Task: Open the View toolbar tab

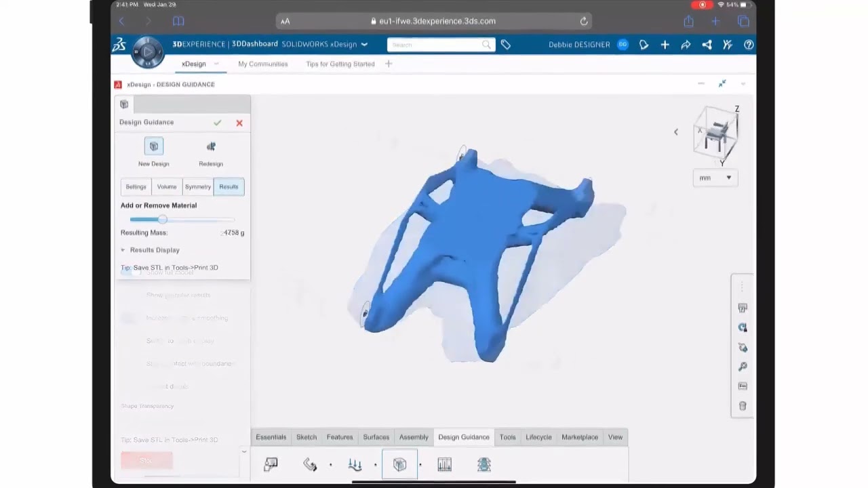Action: click(615, 437)
